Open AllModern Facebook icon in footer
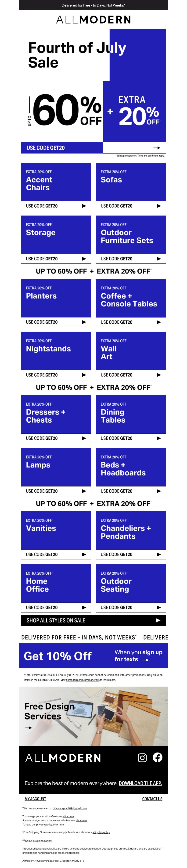Viewport: 187px width, 868px height. pos(157,757)
